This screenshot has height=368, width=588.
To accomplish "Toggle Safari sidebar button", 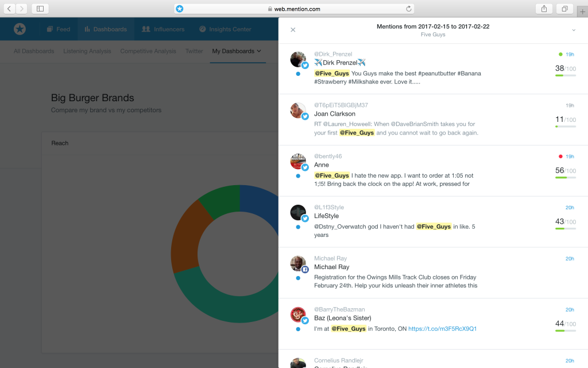I will click(40, 9).
